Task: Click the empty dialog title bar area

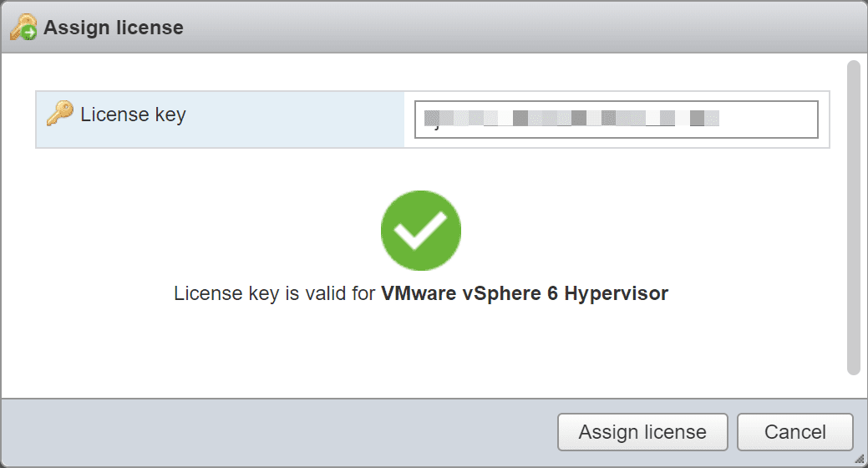Action: pyautogui.click(x=501, y=28)
